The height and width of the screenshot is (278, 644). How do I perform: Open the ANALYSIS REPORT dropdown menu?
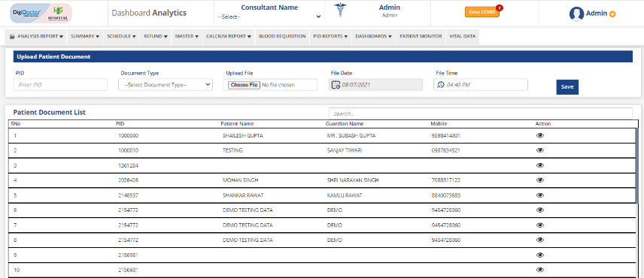36,36
